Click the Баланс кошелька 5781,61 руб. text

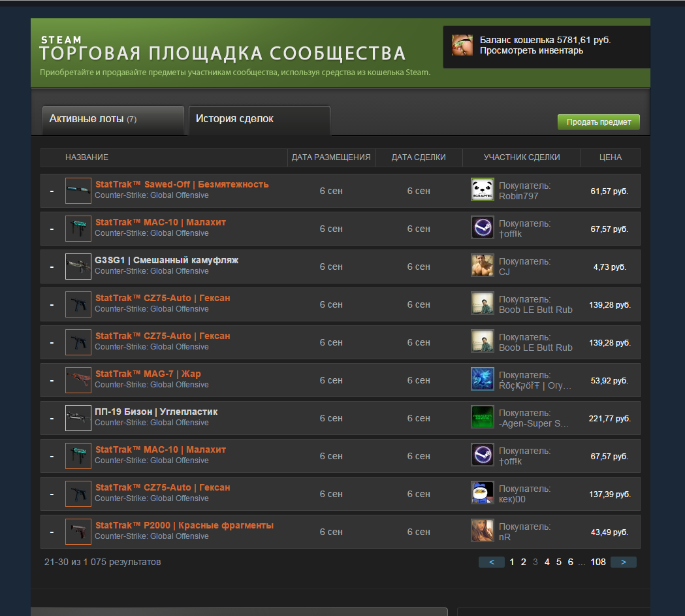[545, 41]
